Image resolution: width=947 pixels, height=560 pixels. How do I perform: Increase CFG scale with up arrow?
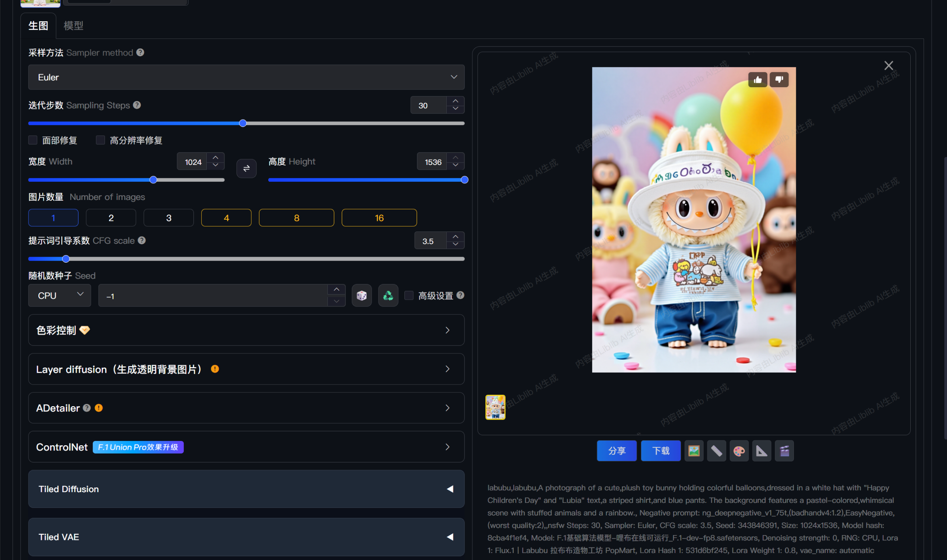tap(456, 236)
